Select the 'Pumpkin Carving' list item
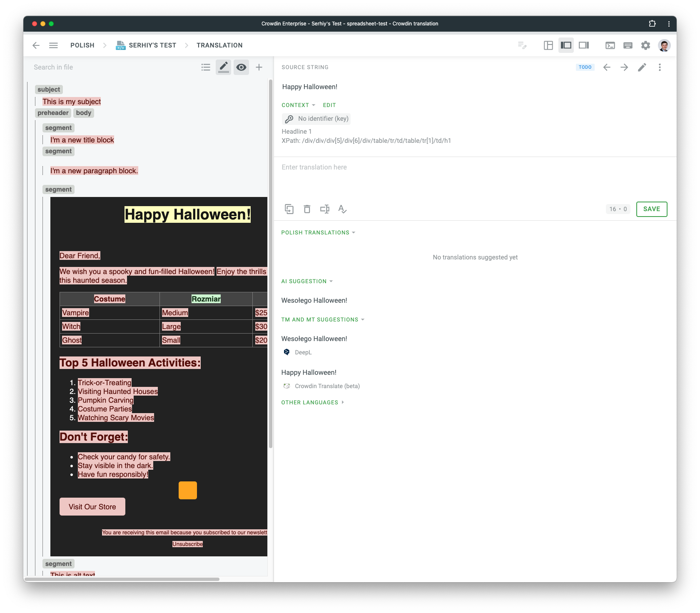The width and height of the screenshot is (700, 613). click(x=106, y=400)
